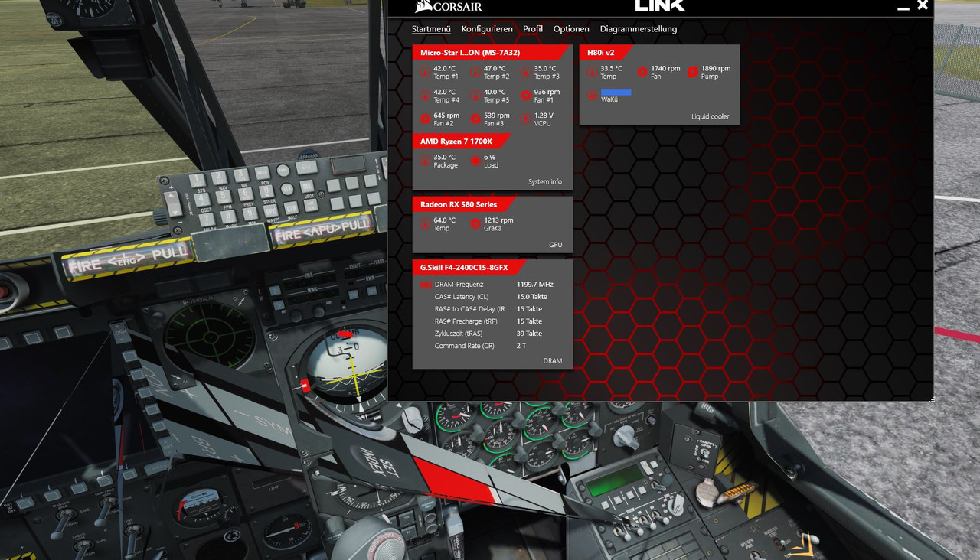
Task: Select the H80i v2 panel header
Action: coord(606,52)
